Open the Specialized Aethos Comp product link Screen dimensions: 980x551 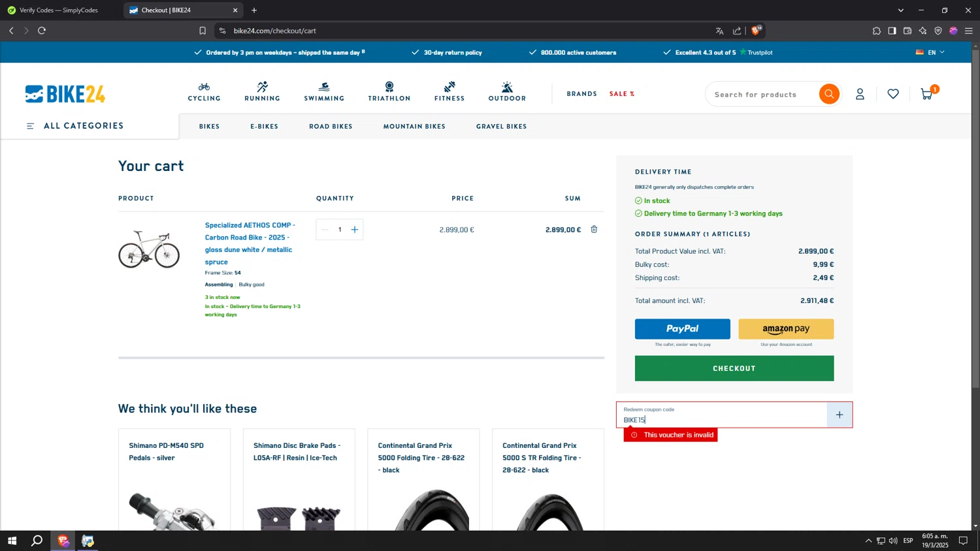[250, 244]
